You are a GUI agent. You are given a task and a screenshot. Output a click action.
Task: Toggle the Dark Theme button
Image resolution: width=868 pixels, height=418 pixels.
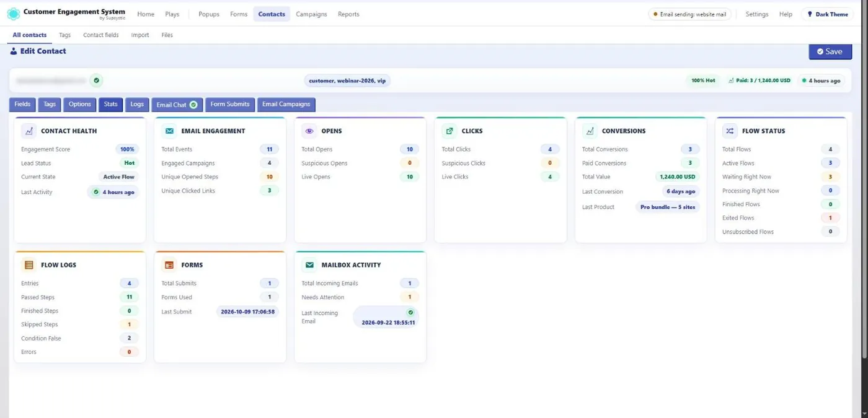(x=827, y=14)
